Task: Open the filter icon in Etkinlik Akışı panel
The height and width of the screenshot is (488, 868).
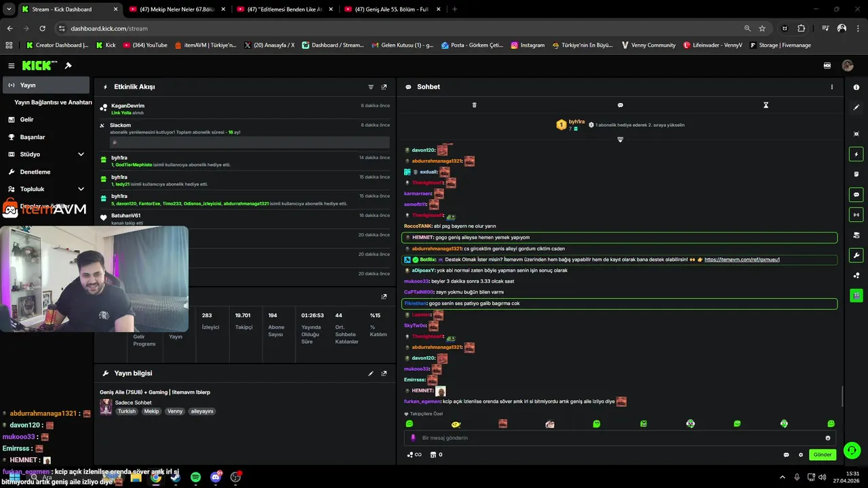Action: (x=371, y=87)
